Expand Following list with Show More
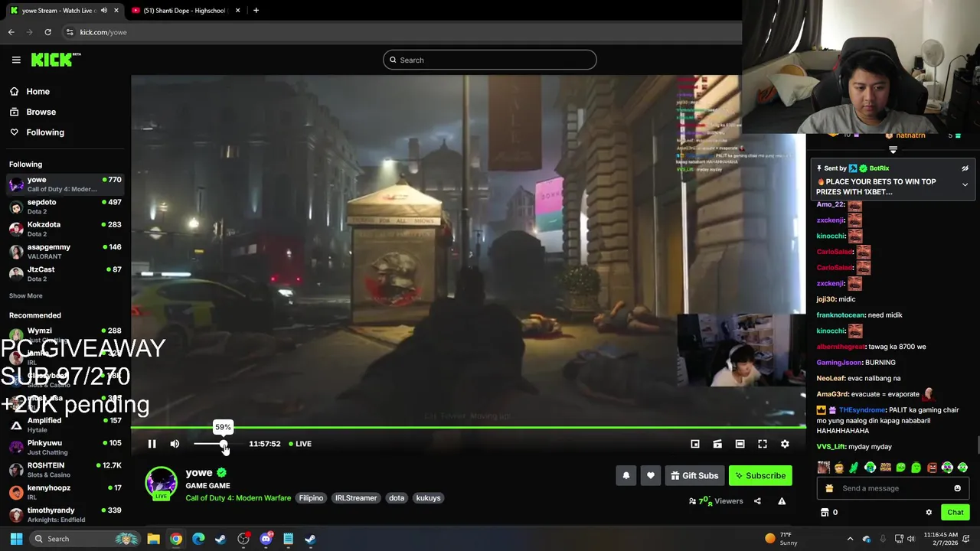The width and height of the screenshot is (980, 551). pyautogui.click(x=25, y=295)
